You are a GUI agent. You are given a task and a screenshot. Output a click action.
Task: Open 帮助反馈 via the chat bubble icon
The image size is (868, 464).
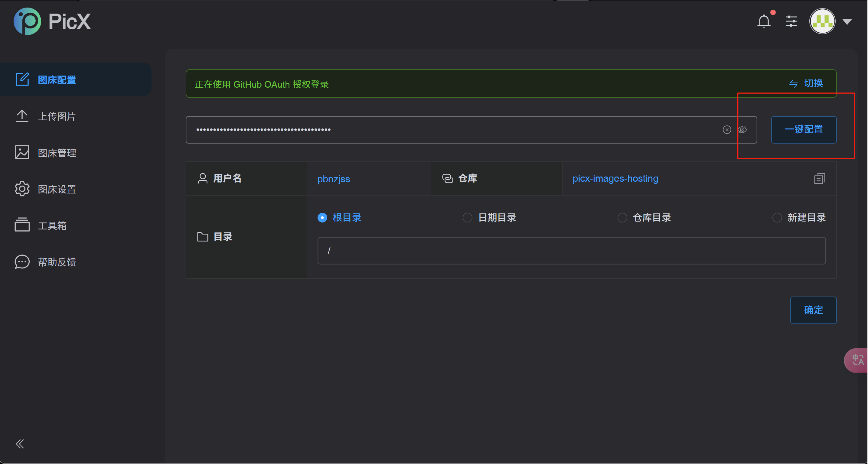pos(22,262)
